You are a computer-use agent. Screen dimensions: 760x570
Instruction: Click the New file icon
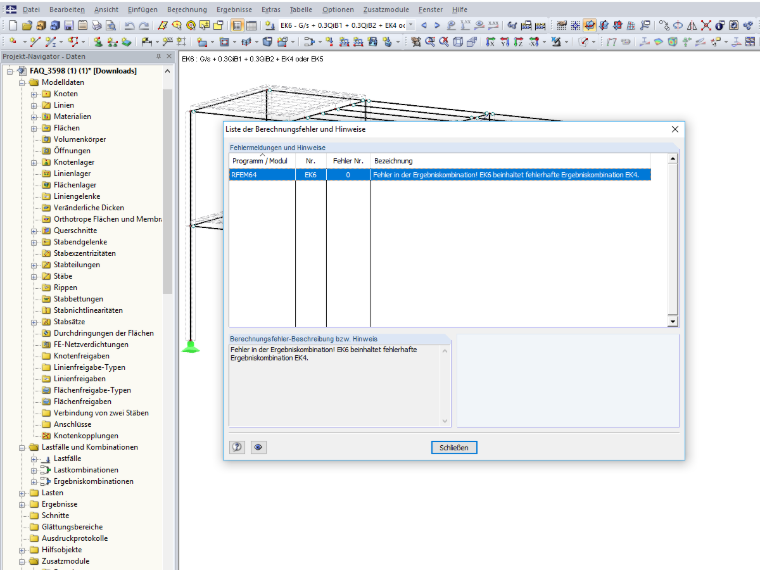coord(13,25)
